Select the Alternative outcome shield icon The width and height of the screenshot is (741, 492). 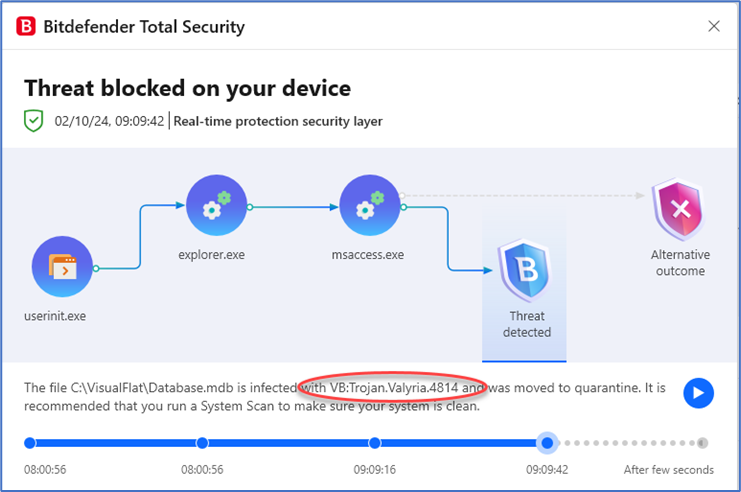(679, 209)
